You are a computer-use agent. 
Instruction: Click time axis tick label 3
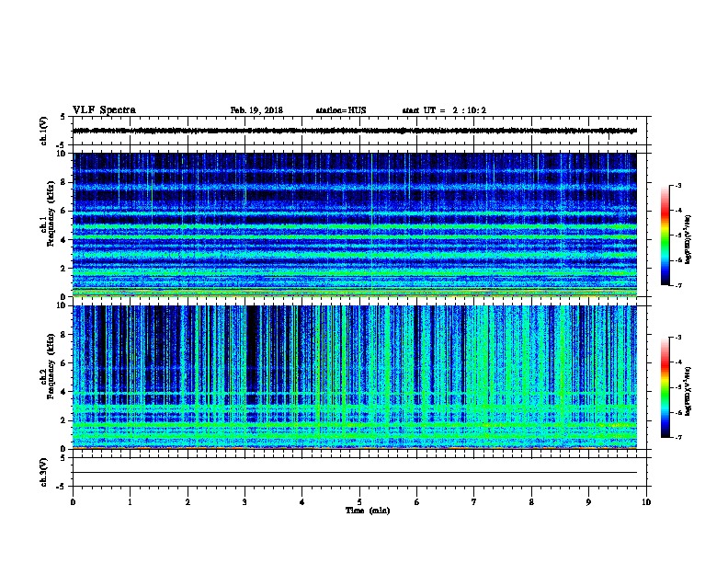pos(245,502)
